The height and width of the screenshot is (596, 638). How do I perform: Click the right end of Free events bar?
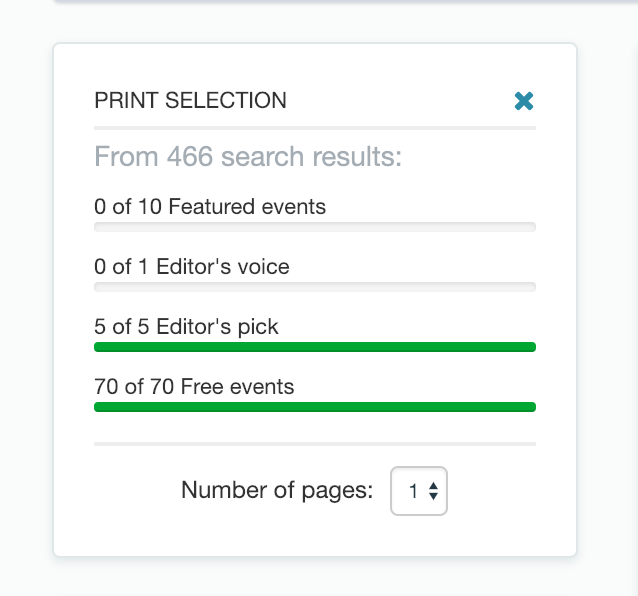(531, 407)
